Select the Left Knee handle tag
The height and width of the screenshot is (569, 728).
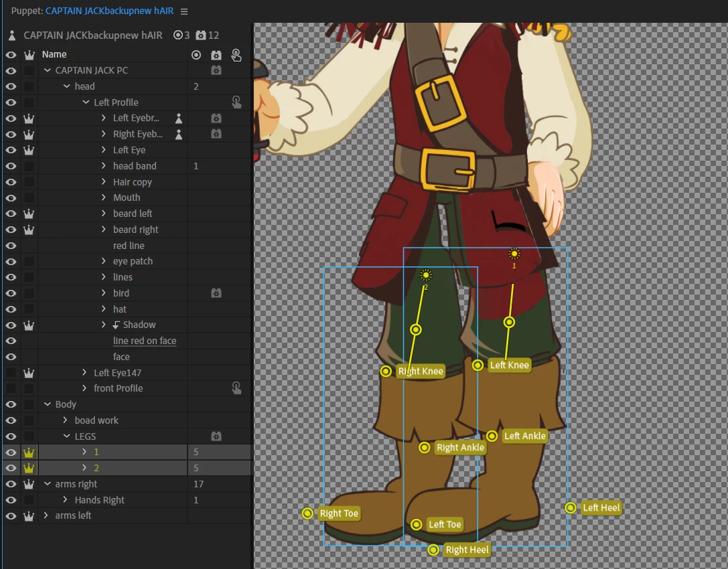click(x=509, y=365)
